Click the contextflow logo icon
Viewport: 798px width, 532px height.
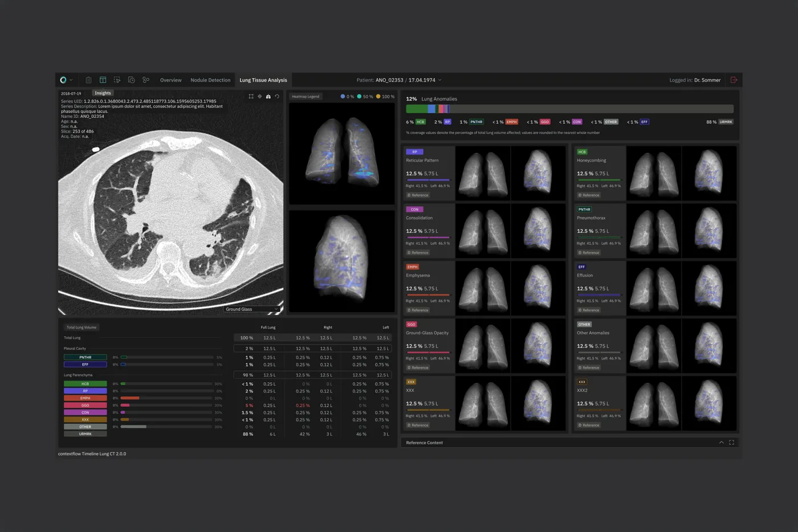click(x=63, y=80)
